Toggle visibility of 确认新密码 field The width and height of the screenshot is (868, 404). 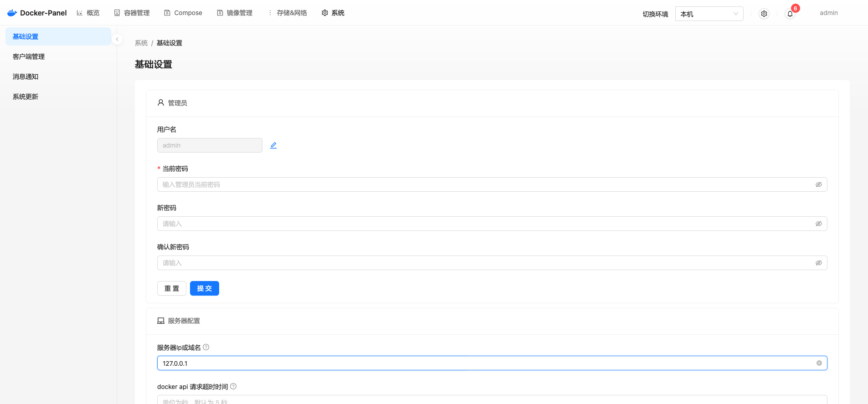pos(818,263)
